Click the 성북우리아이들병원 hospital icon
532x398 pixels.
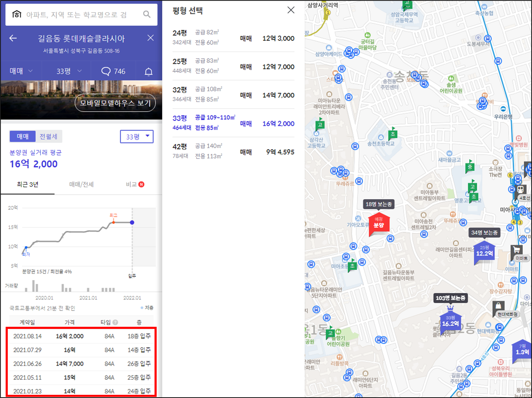(500, 362)
